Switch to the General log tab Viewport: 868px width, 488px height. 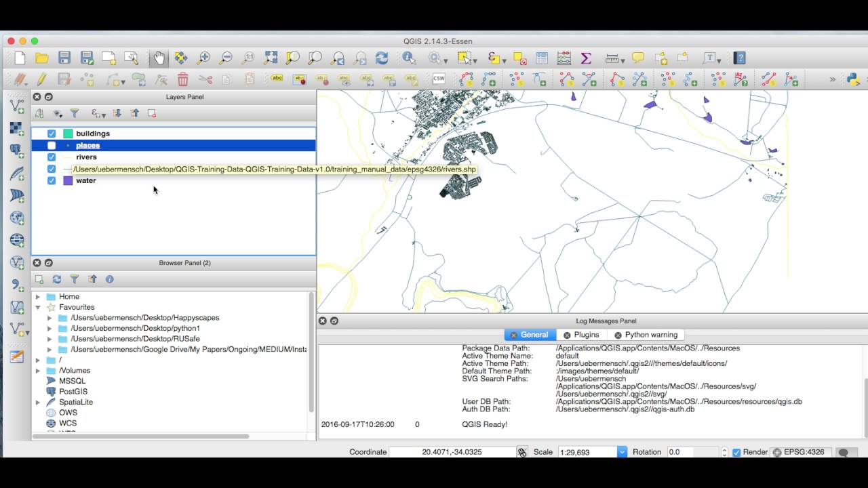530,335
